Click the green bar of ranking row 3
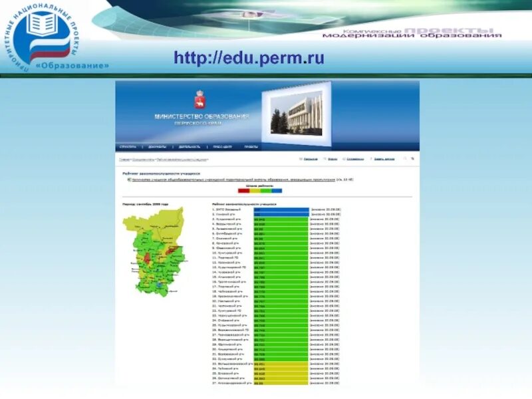Viewport: 532px width, 399px height. [281, 219]
